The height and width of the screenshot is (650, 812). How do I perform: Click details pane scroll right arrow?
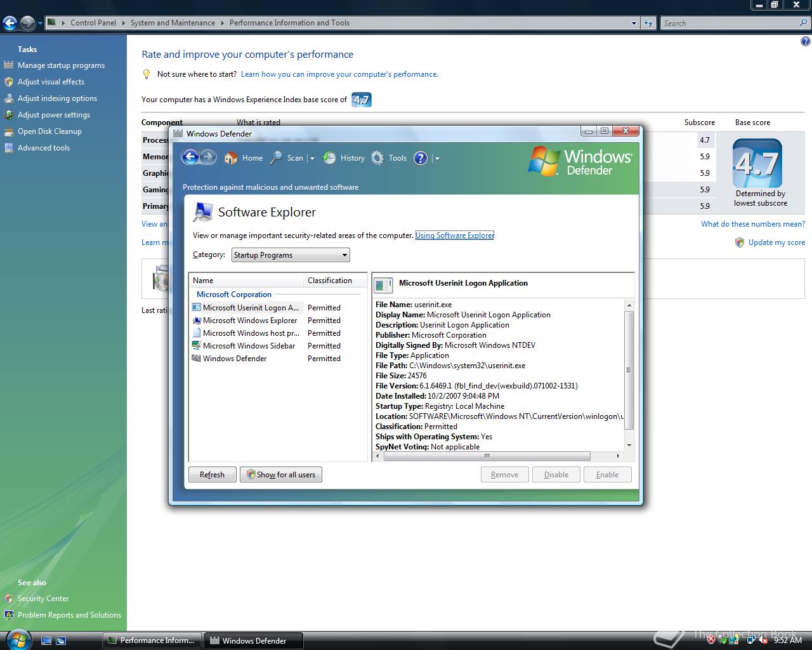[x=618, y=456]
